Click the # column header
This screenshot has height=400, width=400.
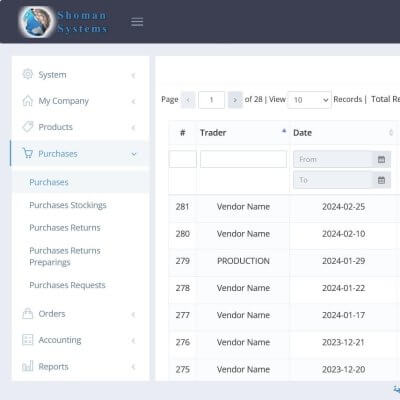tap(183, 133)
